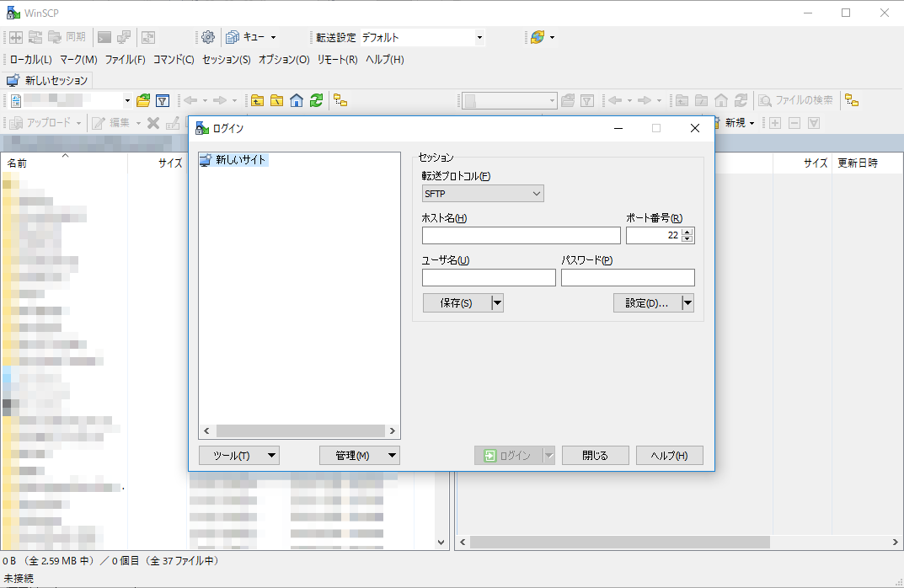
Task: Open the 転送設定 デフォルト combo box
Action: [x=422, y=38]
